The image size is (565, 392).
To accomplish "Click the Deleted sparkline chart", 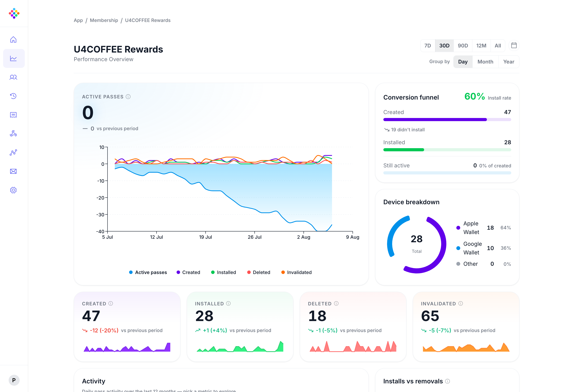I will point(353,346).
